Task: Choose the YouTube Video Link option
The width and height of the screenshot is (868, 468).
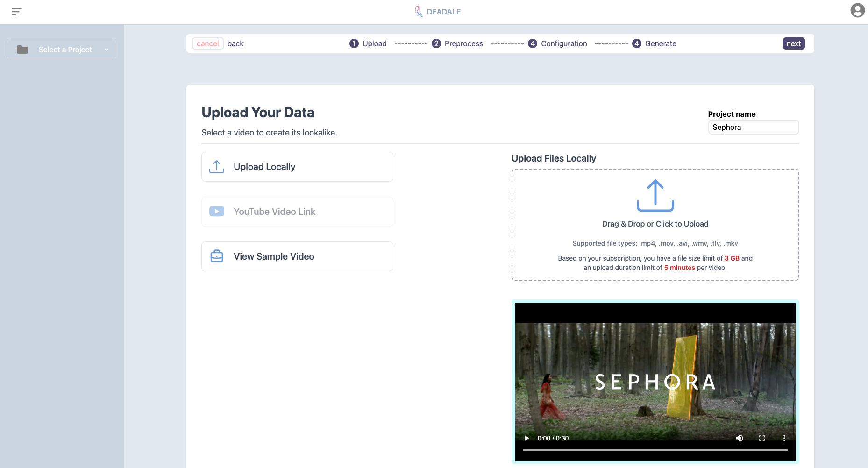Action: [x=297, y=212]
